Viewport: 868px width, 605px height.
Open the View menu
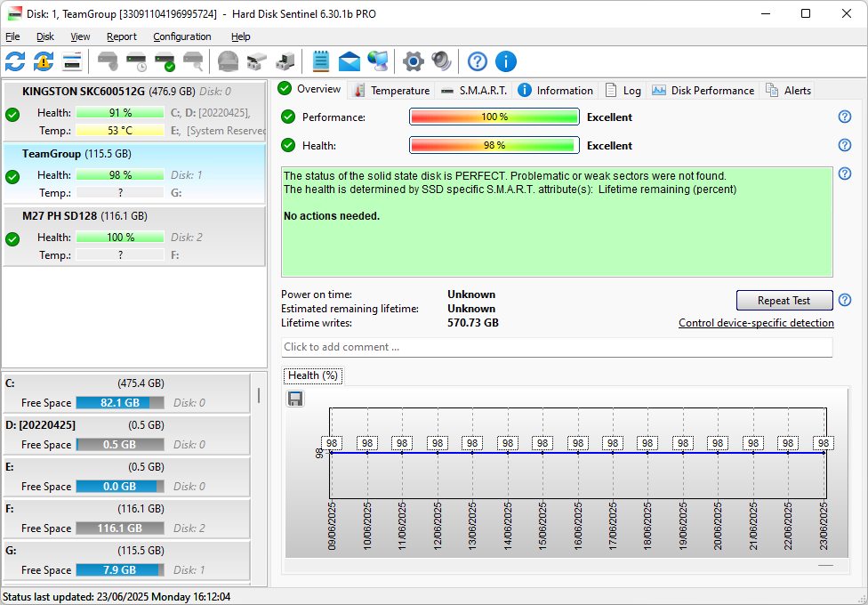pos(80,36)
